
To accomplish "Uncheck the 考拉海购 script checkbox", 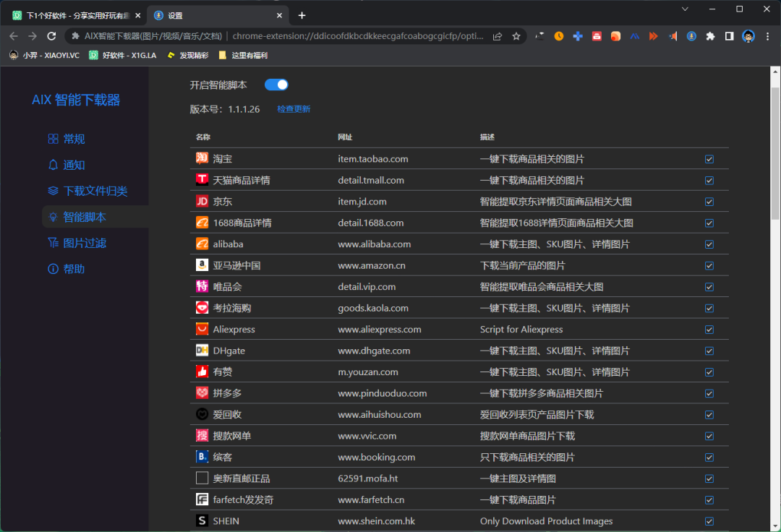I will click(x=709, y=309).
